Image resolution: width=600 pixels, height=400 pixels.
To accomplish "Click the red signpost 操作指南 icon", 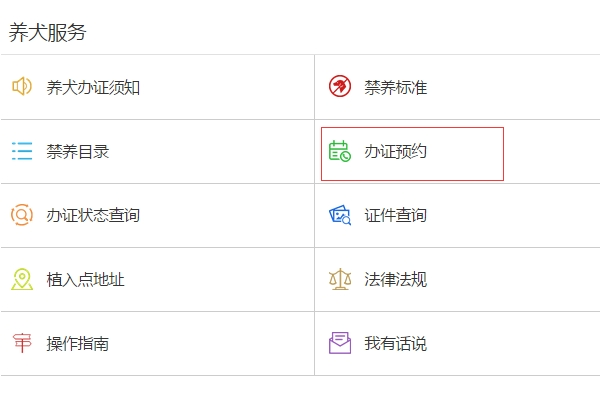I will coord(22,343).
